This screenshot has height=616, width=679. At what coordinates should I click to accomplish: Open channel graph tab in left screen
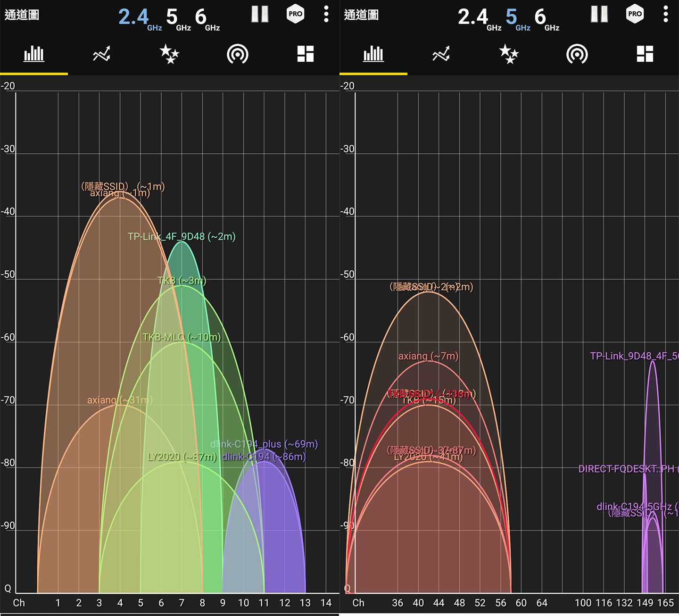(x=34, y=54)
